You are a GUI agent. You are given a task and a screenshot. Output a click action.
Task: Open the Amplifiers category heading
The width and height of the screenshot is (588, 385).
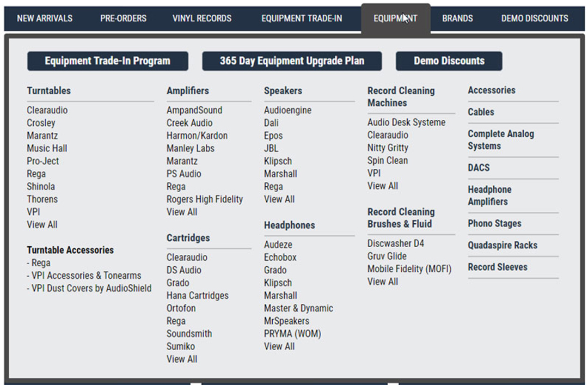[x=188, y=91]
